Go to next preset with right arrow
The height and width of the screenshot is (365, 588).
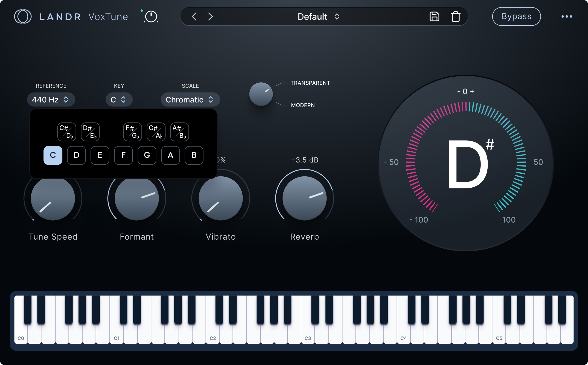(x=210, y=16)
